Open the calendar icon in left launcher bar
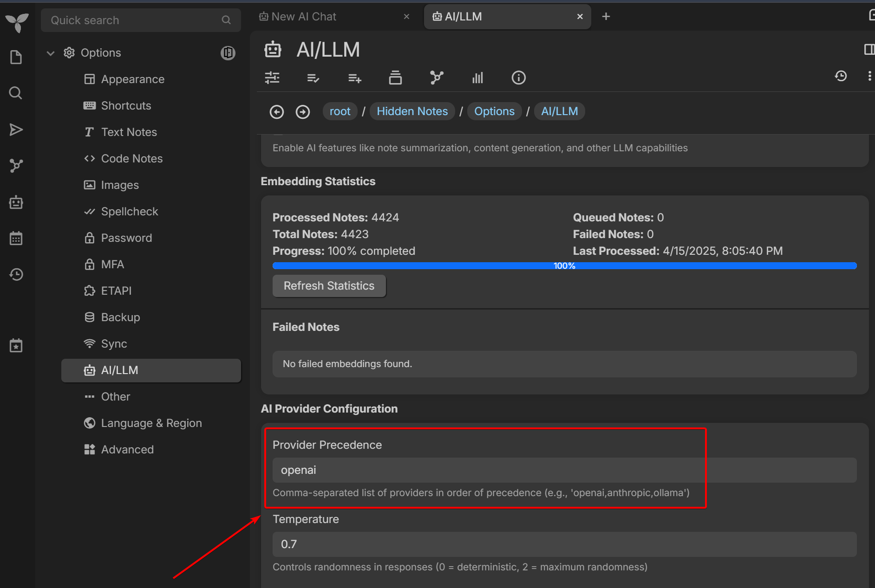 (16, 239)
